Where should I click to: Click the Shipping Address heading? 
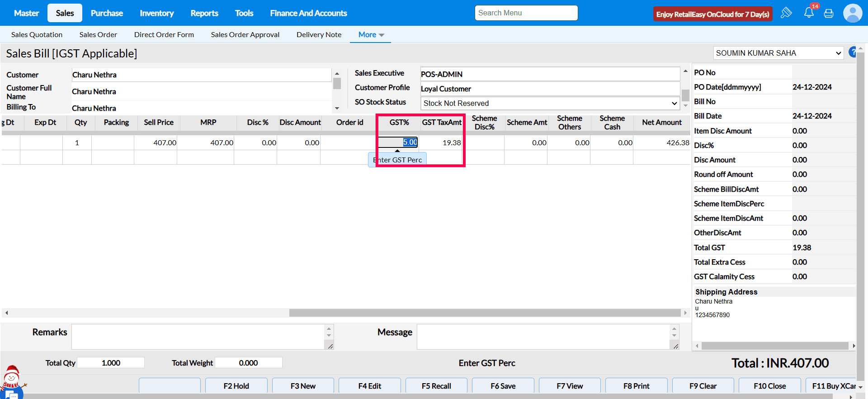[726, 292]
